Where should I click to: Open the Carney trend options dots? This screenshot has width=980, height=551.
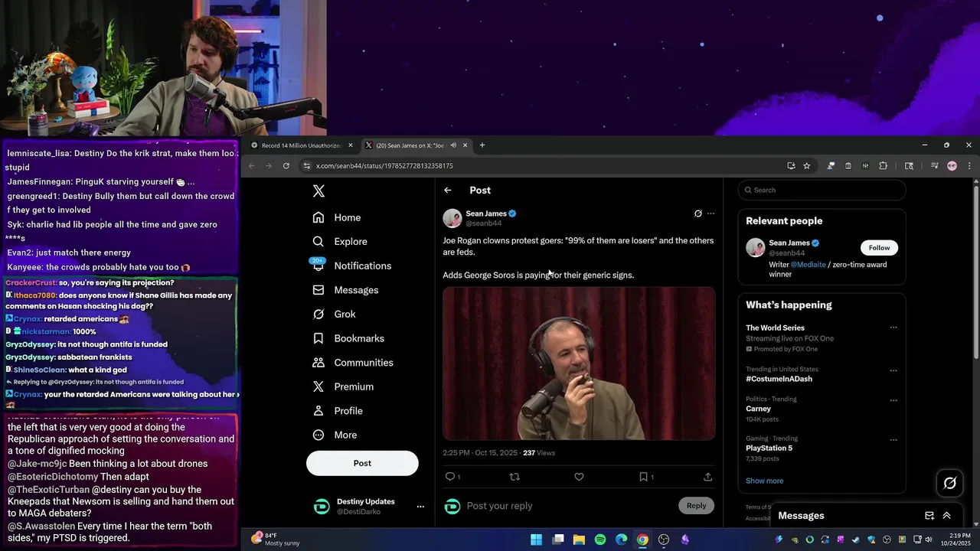tap(893, 401)
